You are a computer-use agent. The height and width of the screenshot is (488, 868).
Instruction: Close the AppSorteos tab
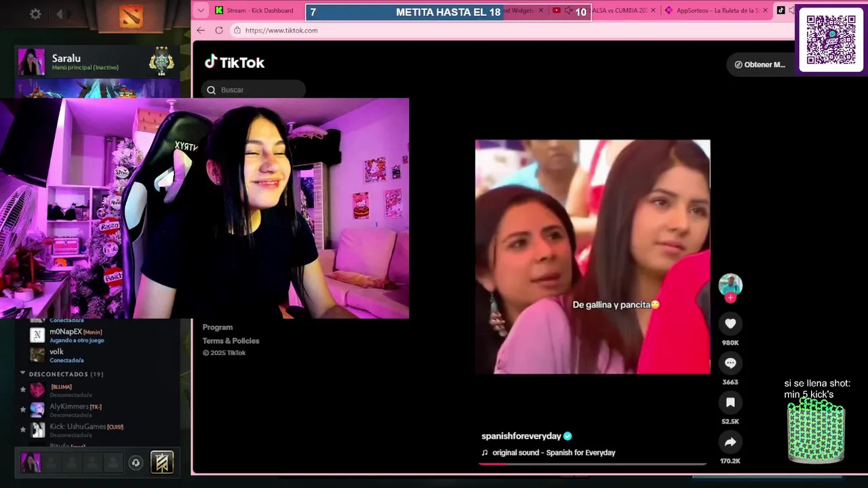point(766,10)
